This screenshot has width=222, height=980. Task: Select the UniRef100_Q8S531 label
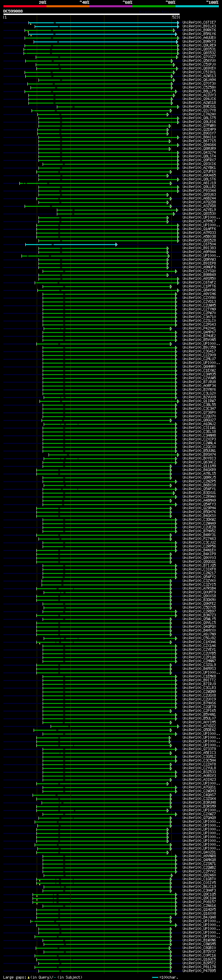(x=199, y=49)
